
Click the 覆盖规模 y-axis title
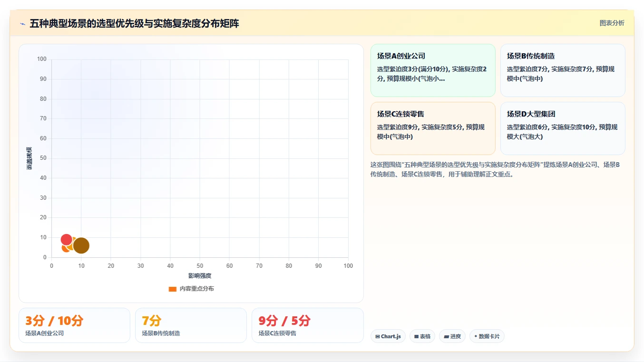[x=29, y=158]
